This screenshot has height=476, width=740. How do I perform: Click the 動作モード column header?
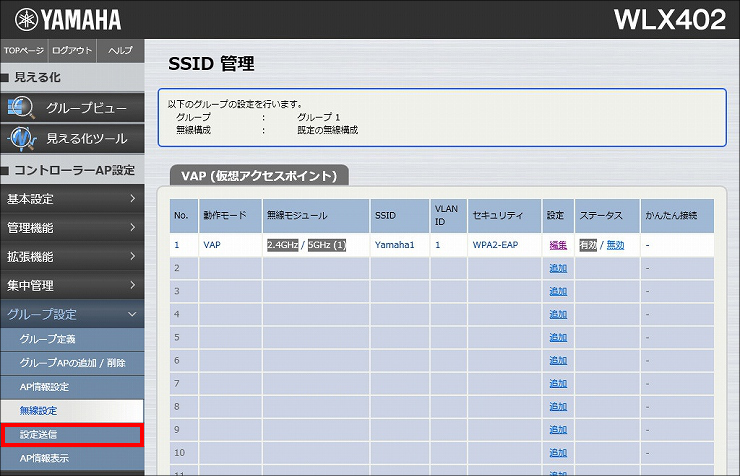230,216
